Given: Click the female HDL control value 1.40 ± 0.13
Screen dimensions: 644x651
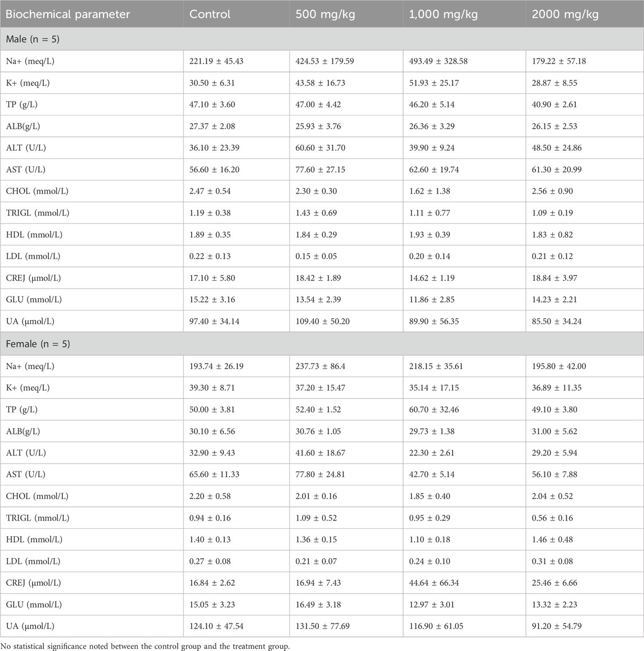Looking at the screenshot, I should click(x=210, y=540).
